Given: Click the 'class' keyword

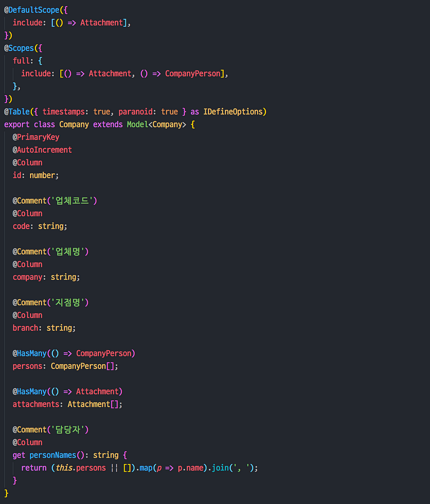Looking at the screenshot, I should [44, 124].
